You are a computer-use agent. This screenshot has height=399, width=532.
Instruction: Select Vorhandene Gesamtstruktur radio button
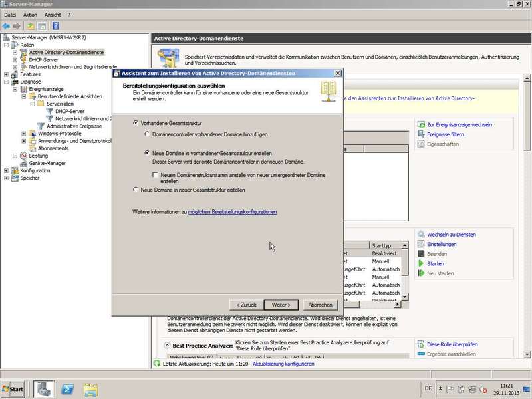(x=136, y=123)
